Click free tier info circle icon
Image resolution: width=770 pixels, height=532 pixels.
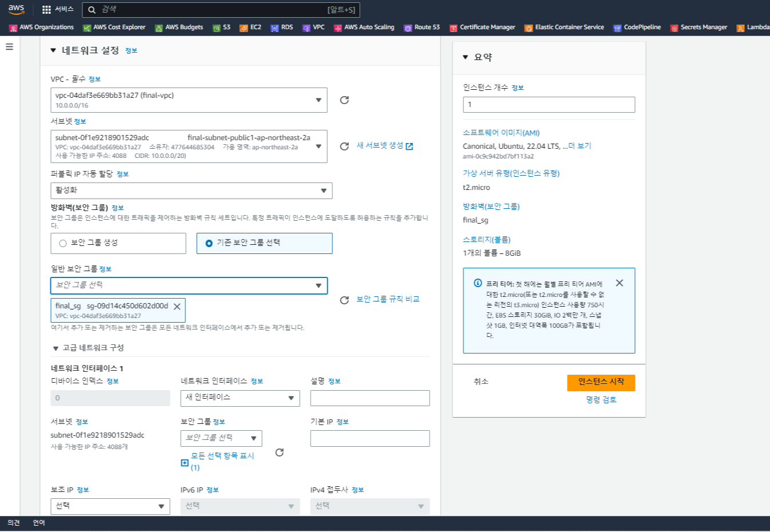pos(478,283)
